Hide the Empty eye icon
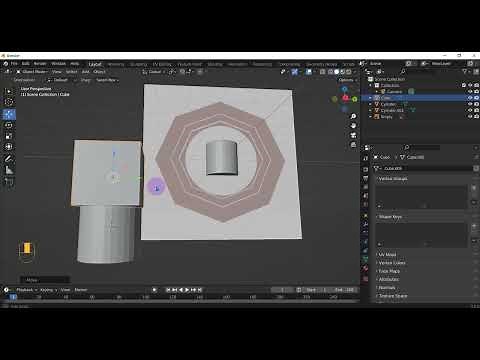The height and width of the screenshot is (360, 480). pyautogui.click(x=470, y=117)
